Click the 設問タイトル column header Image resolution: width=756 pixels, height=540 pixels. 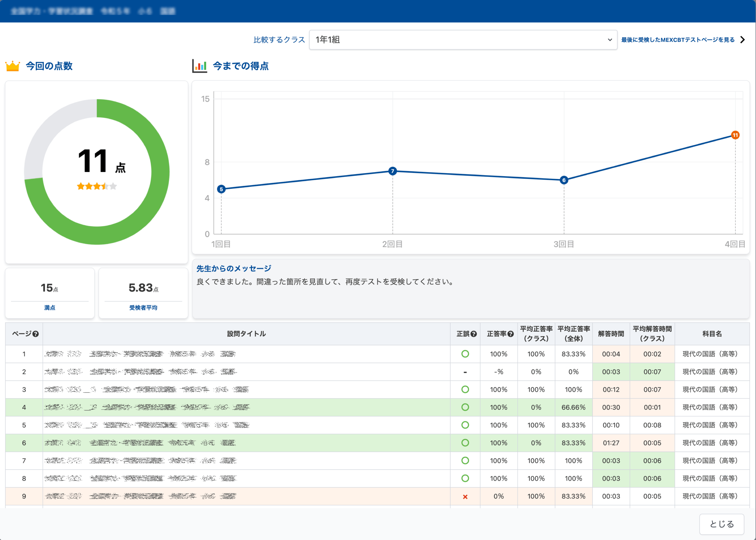tap(246, 334)
